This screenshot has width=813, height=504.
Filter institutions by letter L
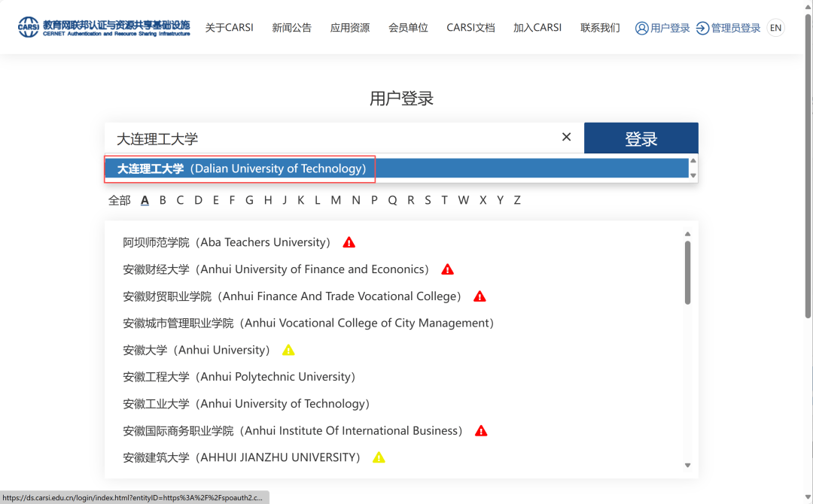(x=318, y=200)
